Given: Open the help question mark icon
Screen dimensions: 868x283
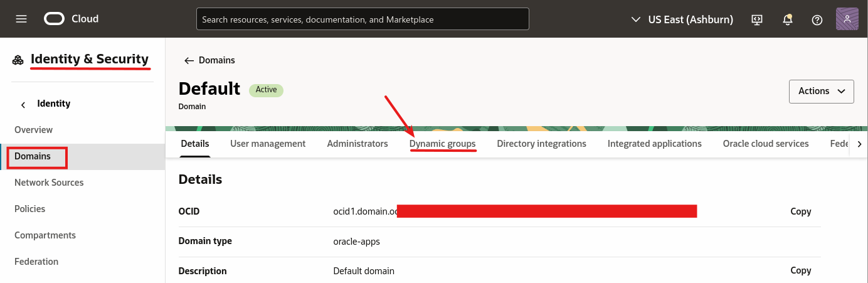Looking at the screenshot, I should click(817, 19).
